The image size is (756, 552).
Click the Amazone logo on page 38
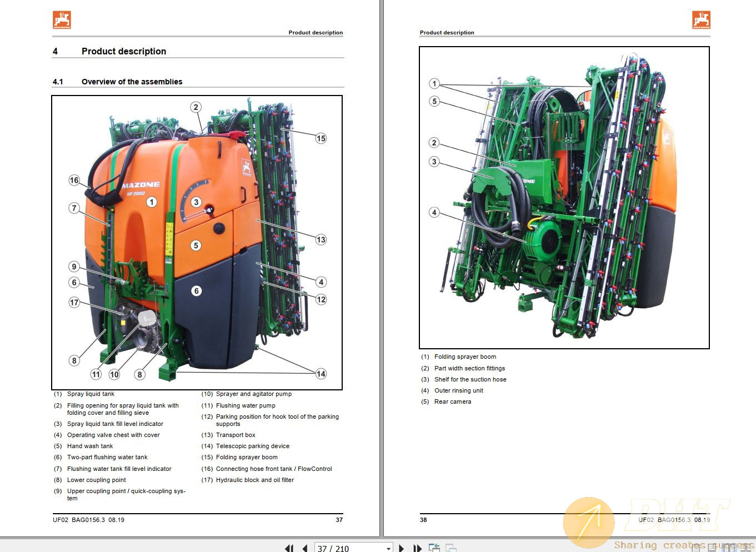(x=701, y=20)
